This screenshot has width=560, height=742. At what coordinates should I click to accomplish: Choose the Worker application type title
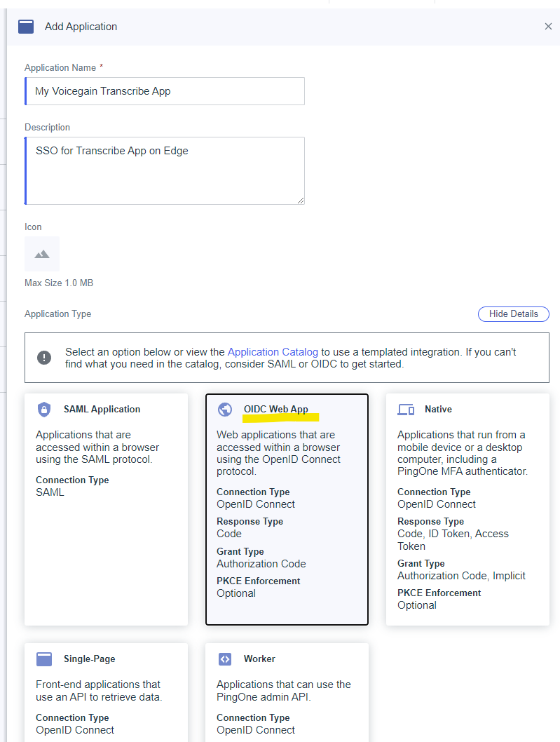click(x=259, y=659)
